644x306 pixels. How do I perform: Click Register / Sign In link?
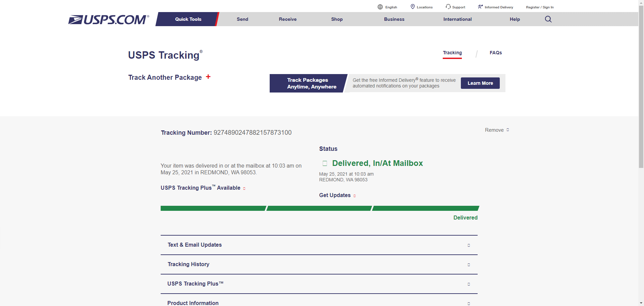pyautogui.click(x=539, y=7)
